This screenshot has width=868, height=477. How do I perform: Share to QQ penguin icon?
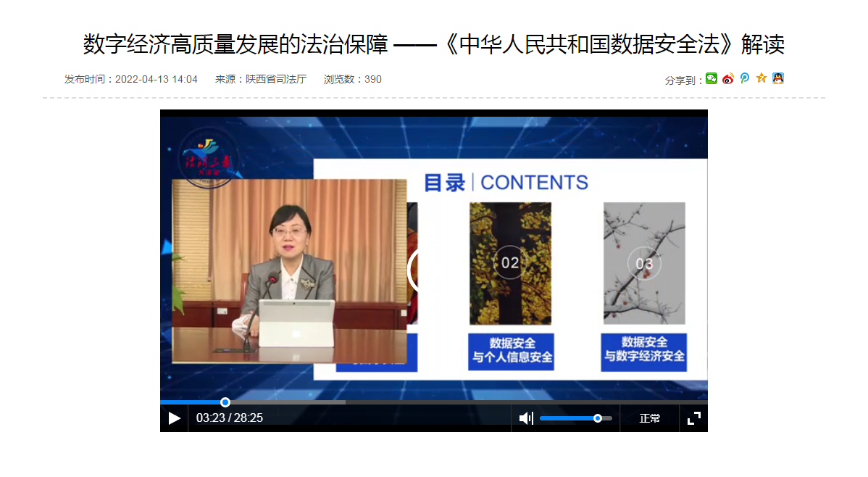tap(778, 78)
